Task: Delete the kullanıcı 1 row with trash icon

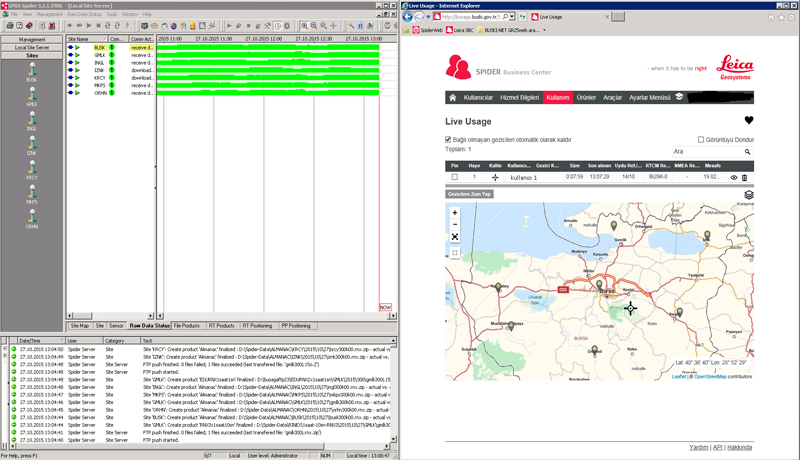Action: coord(744,177)
